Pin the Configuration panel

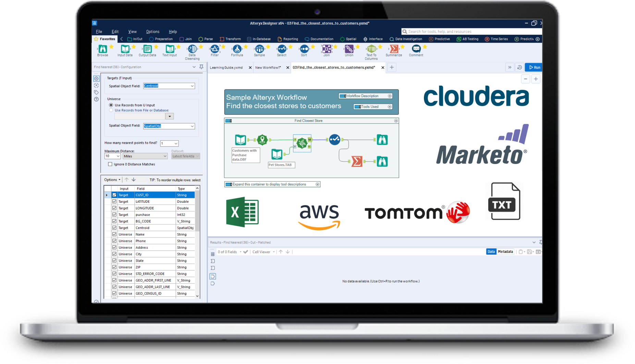pyautogui.click(x=202, y=67)
